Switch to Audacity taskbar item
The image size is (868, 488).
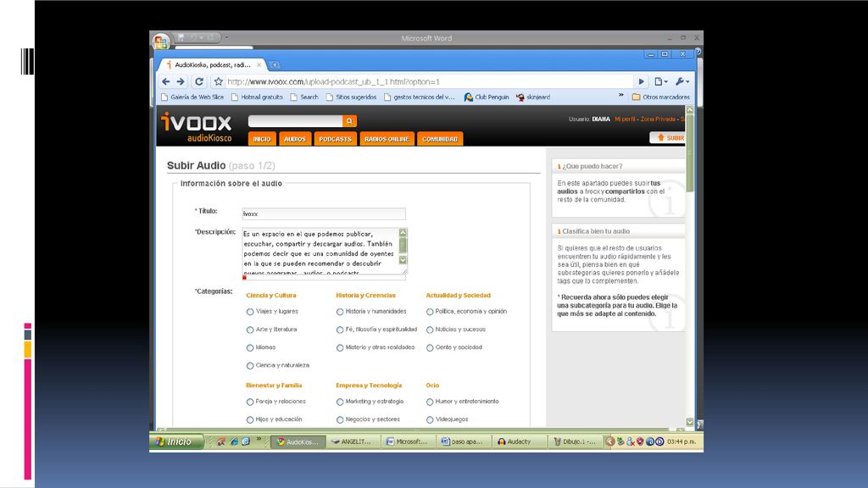(x=519, y=441)
